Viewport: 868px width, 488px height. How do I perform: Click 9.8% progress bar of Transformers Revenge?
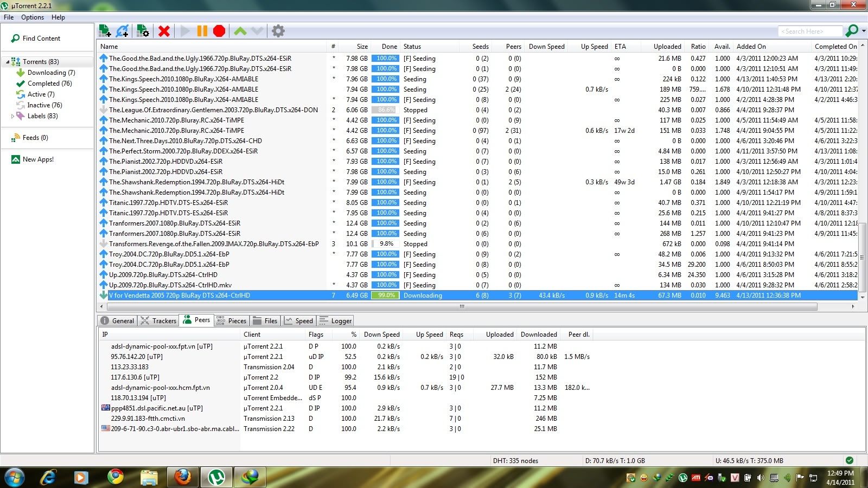[x=386, y=244]
